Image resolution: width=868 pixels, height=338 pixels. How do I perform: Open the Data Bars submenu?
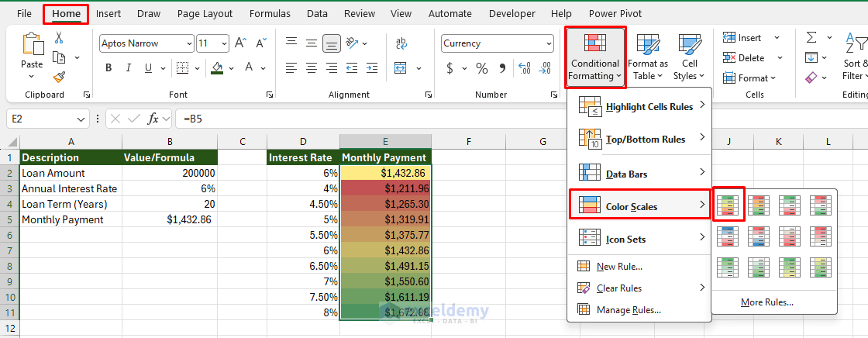point(639,174)
